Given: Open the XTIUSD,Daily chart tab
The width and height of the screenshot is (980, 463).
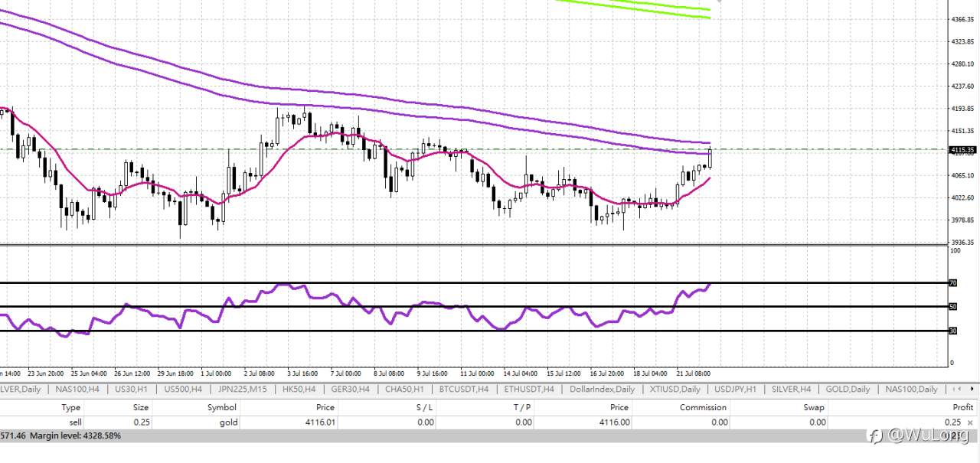Looking at the screenshot, I should click(x=675, y=389).
